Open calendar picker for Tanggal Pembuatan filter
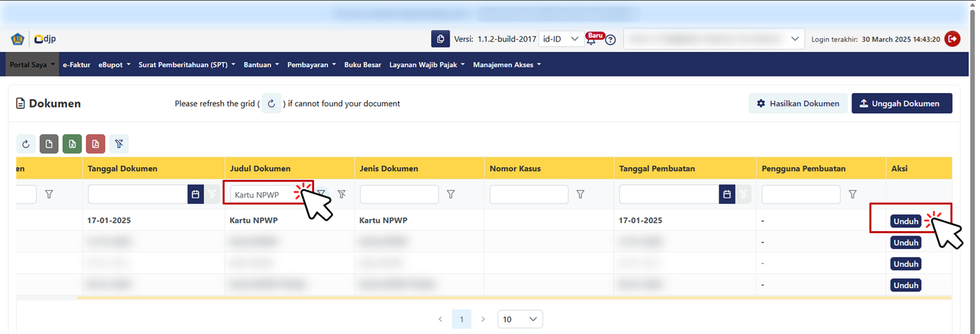The image size is (980, 334). (x=726, y=195)
